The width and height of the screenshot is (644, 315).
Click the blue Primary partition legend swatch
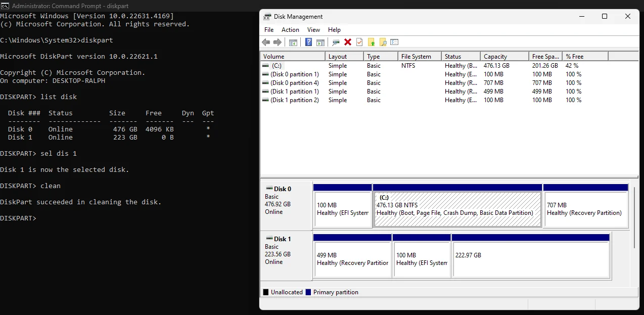click(308, 292)
